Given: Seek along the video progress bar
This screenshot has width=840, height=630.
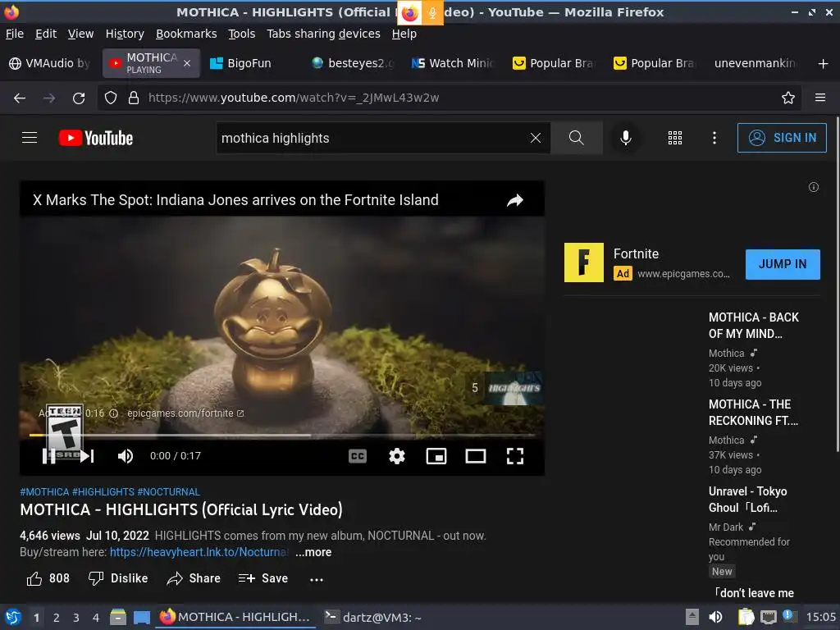Looking at the screenshot, I should (282, 435).
